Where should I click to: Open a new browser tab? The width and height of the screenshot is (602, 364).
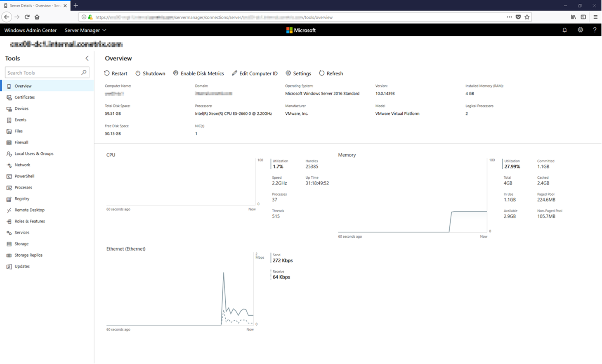[76, 5]
